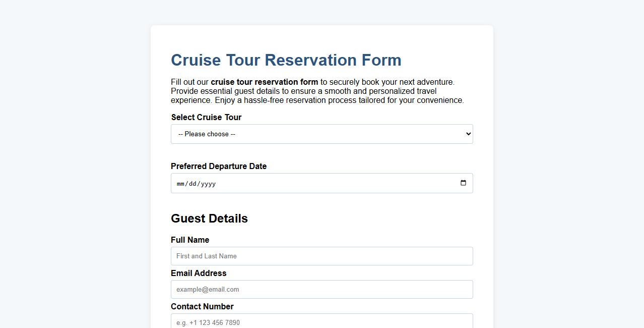Click the day segment of the date input
Viewport: 644px width, 328px height.
point(193,184)
